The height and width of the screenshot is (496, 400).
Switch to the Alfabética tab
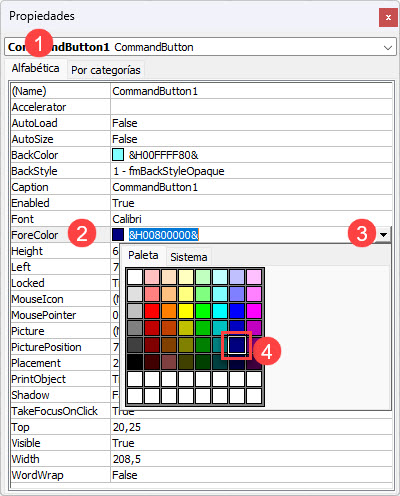click(35, 68)
